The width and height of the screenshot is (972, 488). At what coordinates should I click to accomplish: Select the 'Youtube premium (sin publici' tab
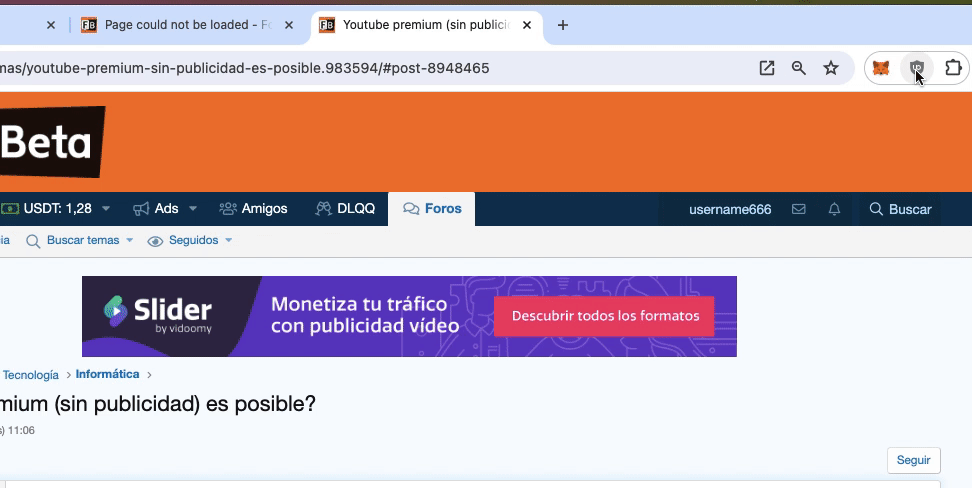(x=426, y=25)
